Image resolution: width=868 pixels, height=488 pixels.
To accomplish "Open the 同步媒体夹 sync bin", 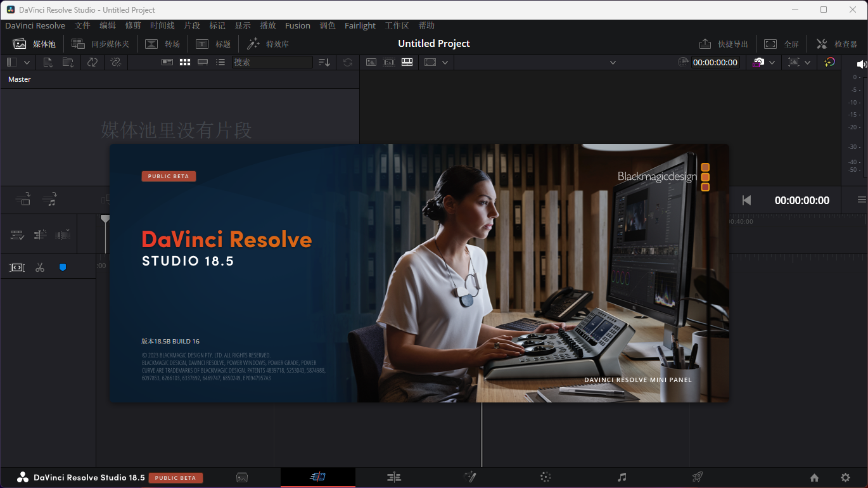I will click(100, 44).
